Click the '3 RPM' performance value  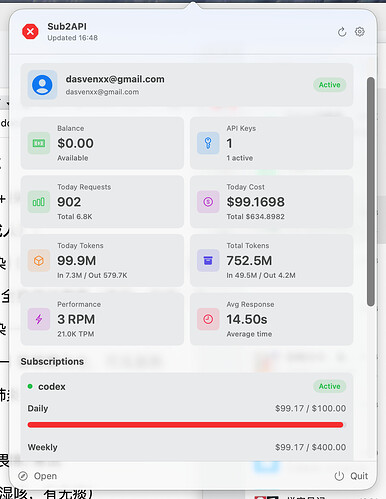[x=76, y=319]
